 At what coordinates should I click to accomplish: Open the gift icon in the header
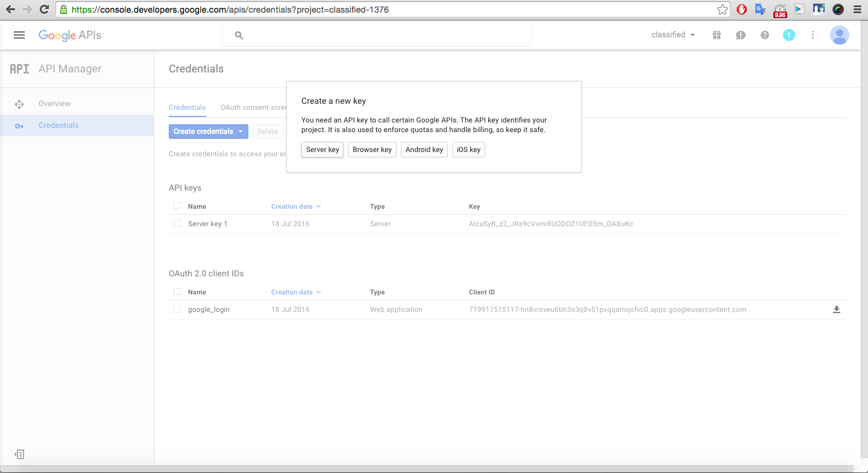(x=717, y=35)
